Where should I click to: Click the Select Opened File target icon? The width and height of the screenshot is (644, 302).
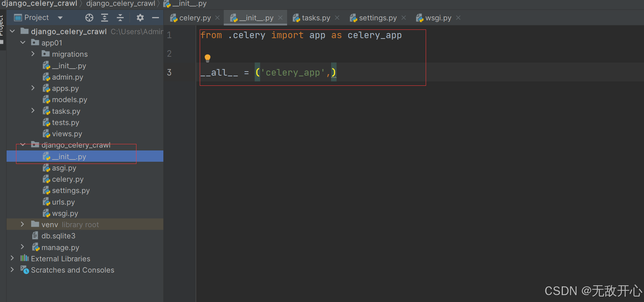pyautogui.click(x=89, y=17)
